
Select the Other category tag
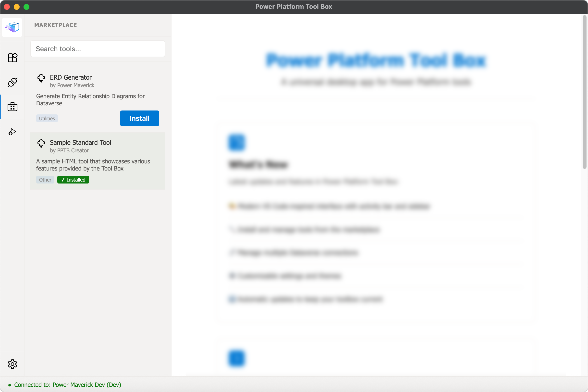click(45, 180)
